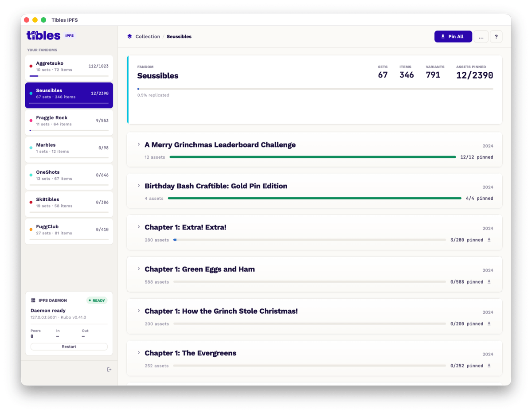Screen dimensions: 532x413
Task: Click the '9/553' count on Fraggle Rock
Action: click(x=102, y=121)
